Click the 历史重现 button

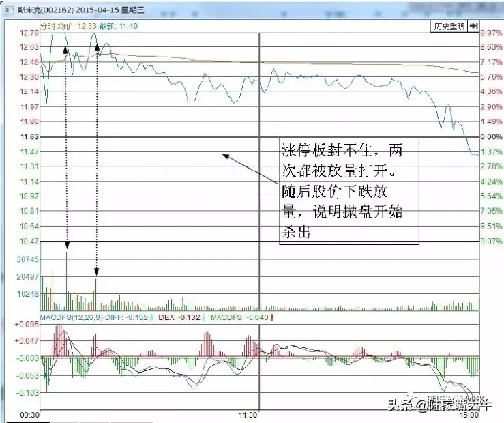click(449, 27)
